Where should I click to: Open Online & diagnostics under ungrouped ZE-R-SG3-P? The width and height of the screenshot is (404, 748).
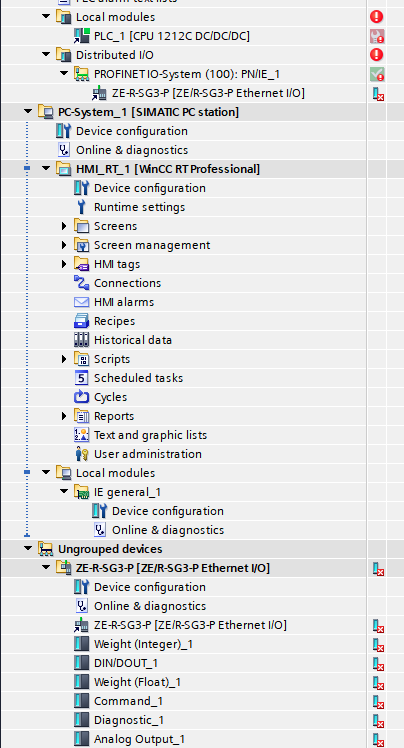150,606
